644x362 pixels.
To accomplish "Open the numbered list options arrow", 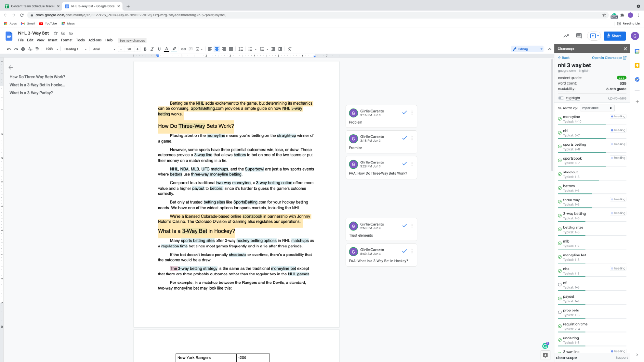I will coord(267,49).
